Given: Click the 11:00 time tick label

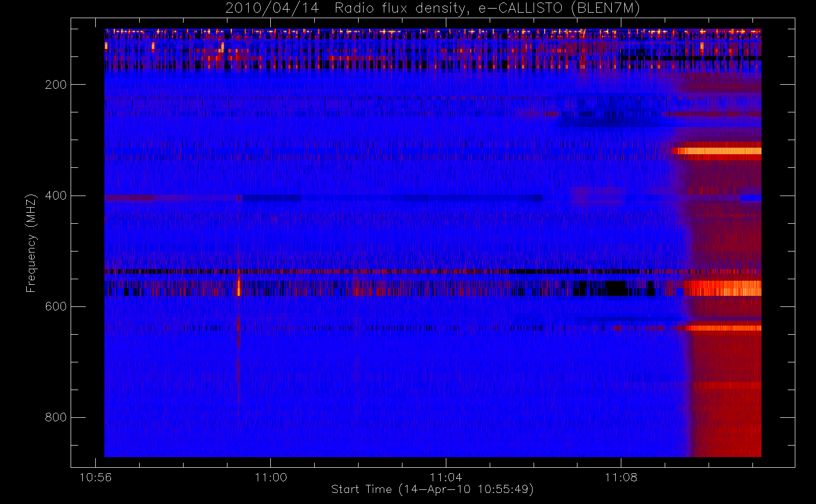Looking at the screenshot, I should pos(270,477).
